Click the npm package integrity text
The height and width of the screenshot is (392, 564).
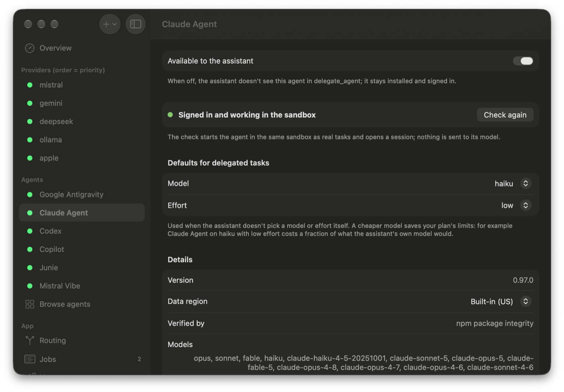pos(495,324)
